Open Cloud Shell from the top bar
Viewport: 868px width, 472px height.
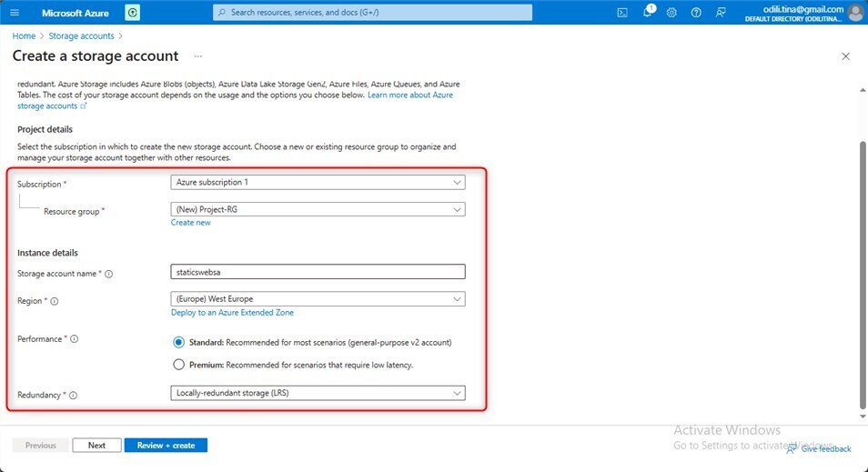coord(622,12)
